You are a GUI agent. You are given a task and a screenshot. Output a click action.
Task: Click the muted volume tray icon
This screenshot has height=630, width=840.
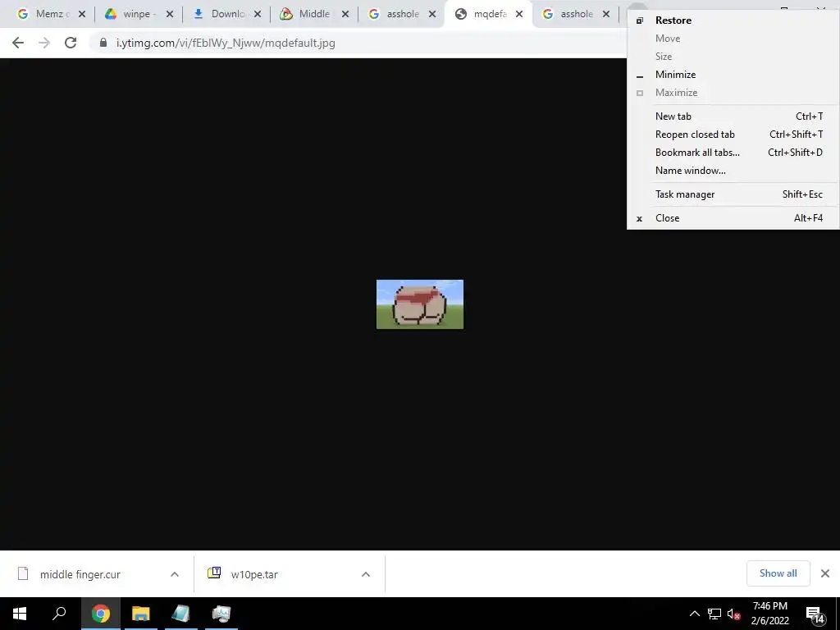pyautogui.click(x=734, y=614)
